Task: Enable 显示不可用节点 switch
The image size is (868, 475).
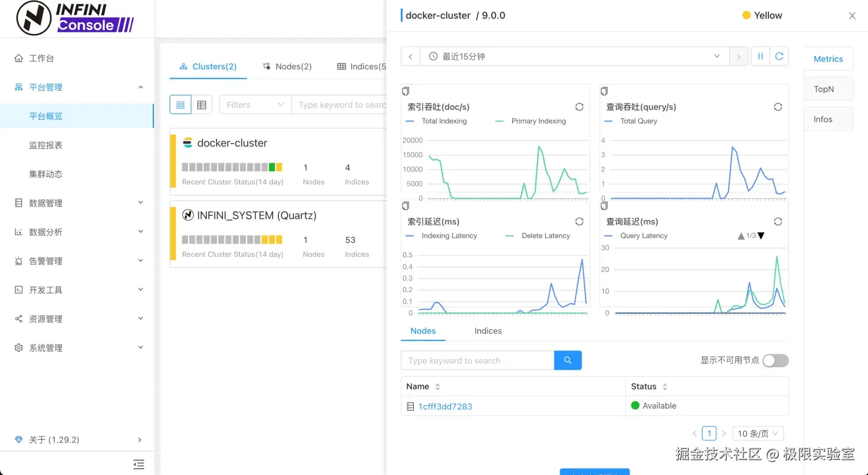Action: (775, 360)
